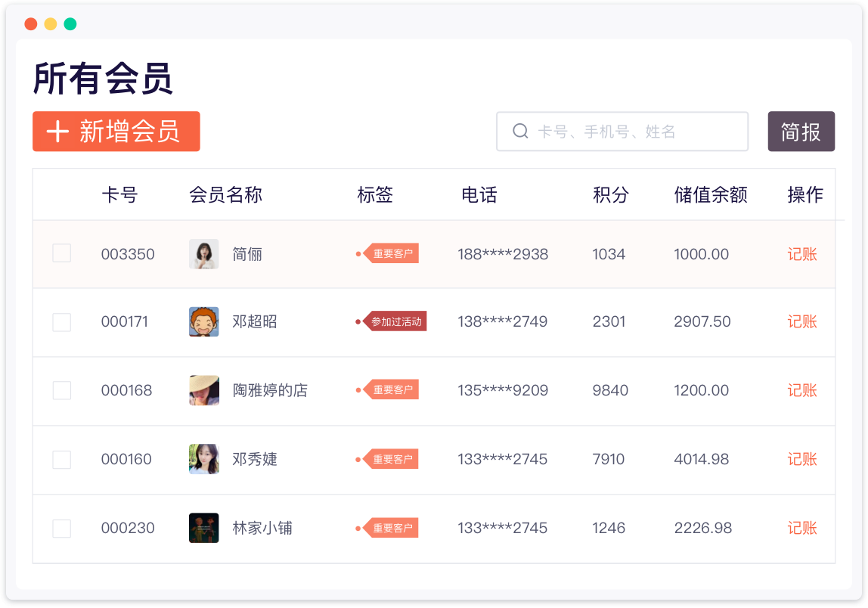Image resolution: width=868 pixels, height=608 pixels.
Task: Click the 积分 column header
Action: tap(610, 195)
